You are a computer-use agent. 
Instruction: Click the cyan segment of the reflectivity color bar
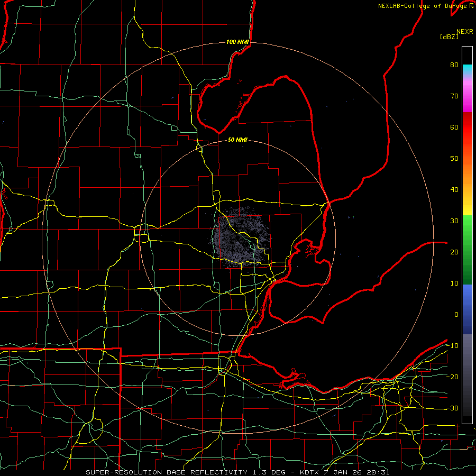point(467,70)
